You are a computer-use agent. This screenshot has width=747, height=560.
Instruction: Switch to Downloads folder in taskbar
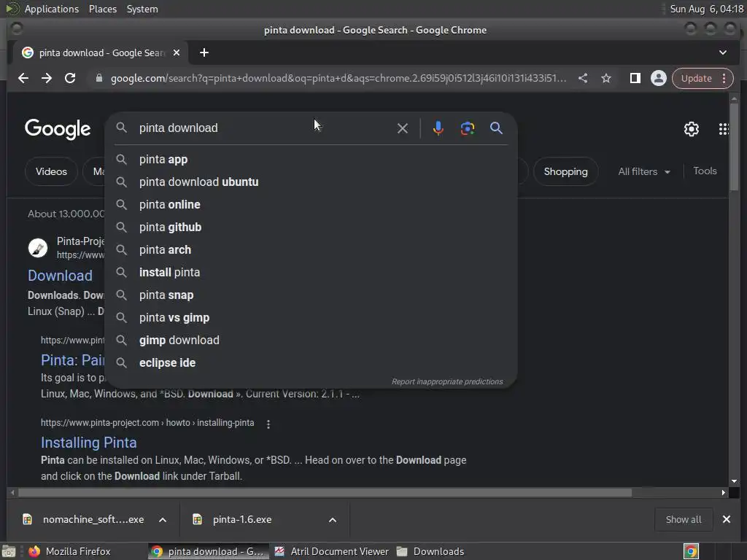[430, 551]
